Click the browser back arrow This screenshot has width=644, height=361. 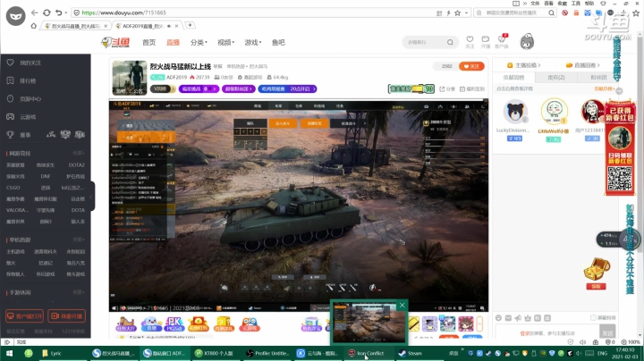(x=35, y=13)
